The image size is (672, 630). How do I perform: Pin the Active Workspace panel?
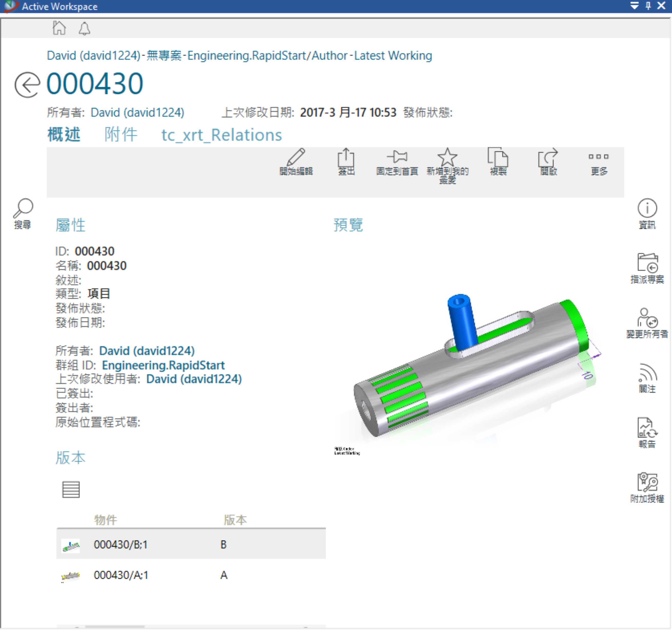tap(648, 6)
